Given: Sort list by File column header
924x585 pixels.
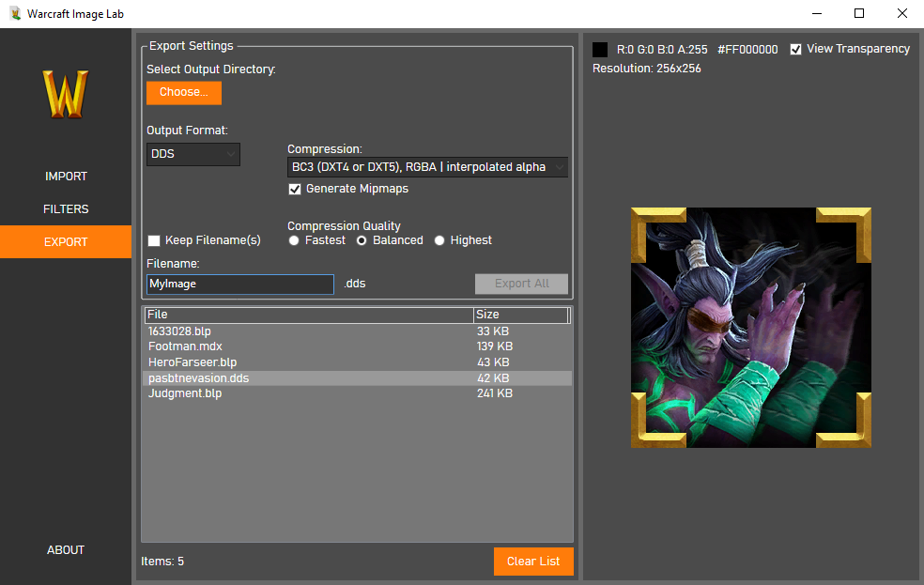Looking at the screenshot, I should point(309,315).
